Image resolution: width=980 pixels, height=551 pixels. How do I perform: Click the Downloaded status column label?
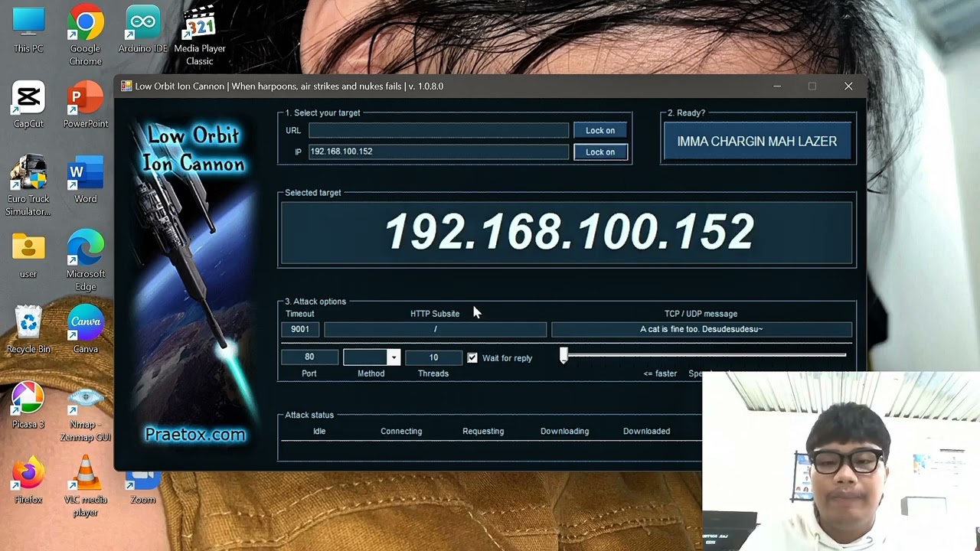click(x=646, y=431)
